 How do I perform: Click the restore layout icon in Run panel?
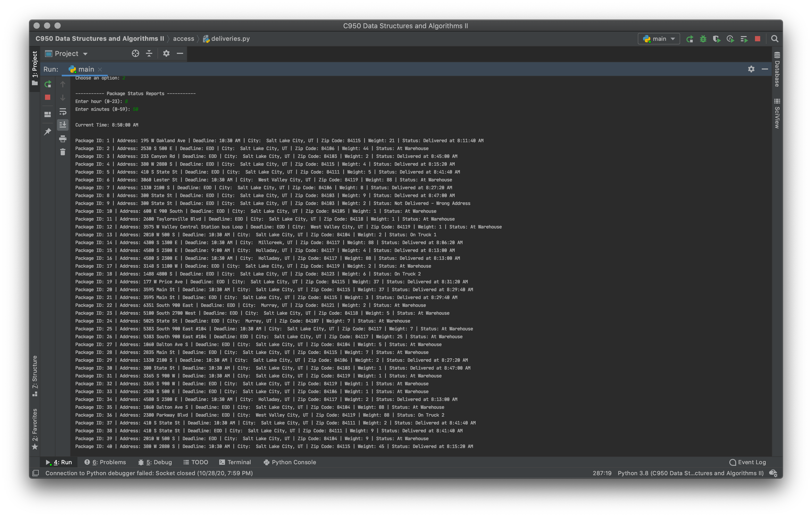coord(48,114)
